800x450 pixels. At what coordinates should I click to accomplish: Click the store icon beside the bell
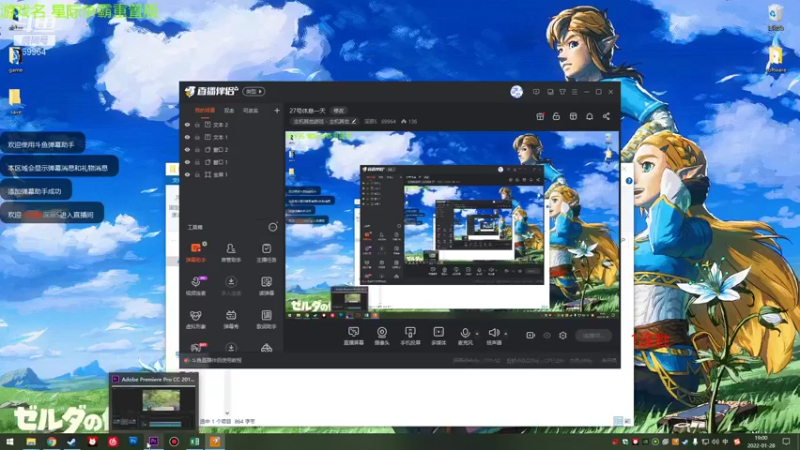click(573, 116)
